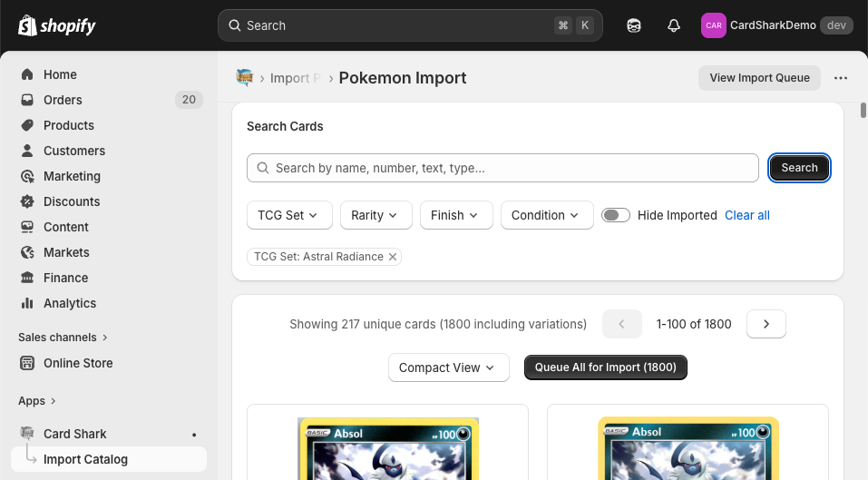Viewport: 868px width, 480px height.
Task: Click the dev badge
Action: [836, 25]
